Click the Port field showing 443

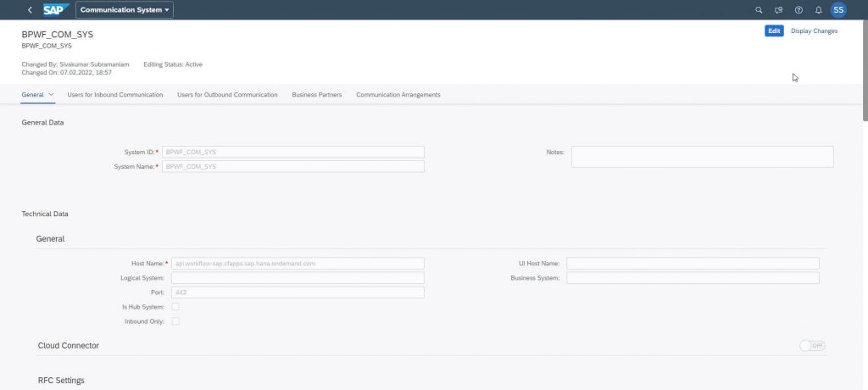(298, 292)
